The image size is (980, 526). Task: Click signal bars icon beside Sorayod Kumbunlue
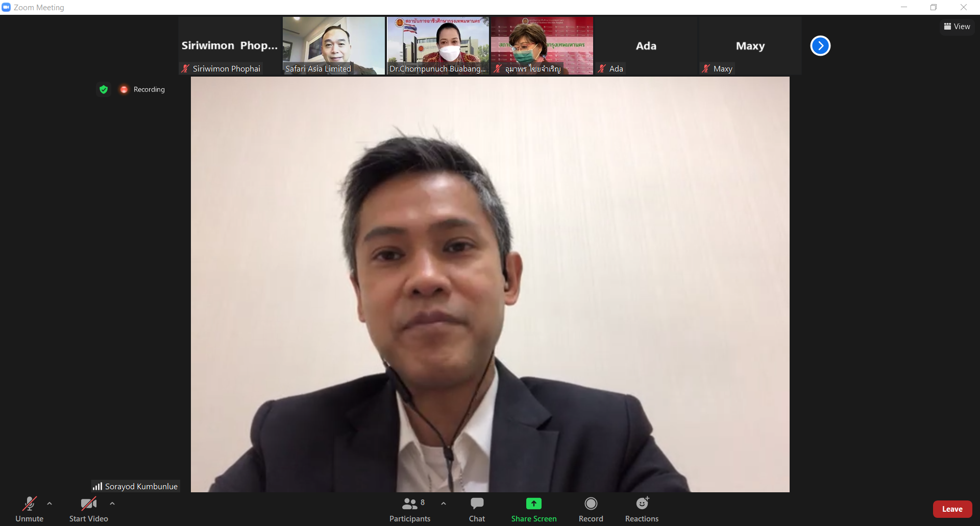pyautogui.click(x=97, y=486)
